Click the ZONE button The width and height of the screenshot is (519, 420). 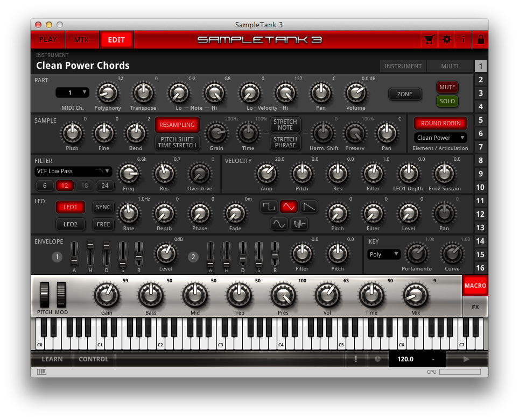tap(405, 94)
